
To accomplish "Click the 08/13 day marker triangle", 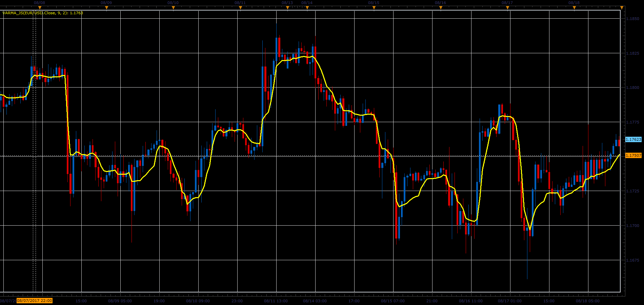I will click(x=287, y=7).
